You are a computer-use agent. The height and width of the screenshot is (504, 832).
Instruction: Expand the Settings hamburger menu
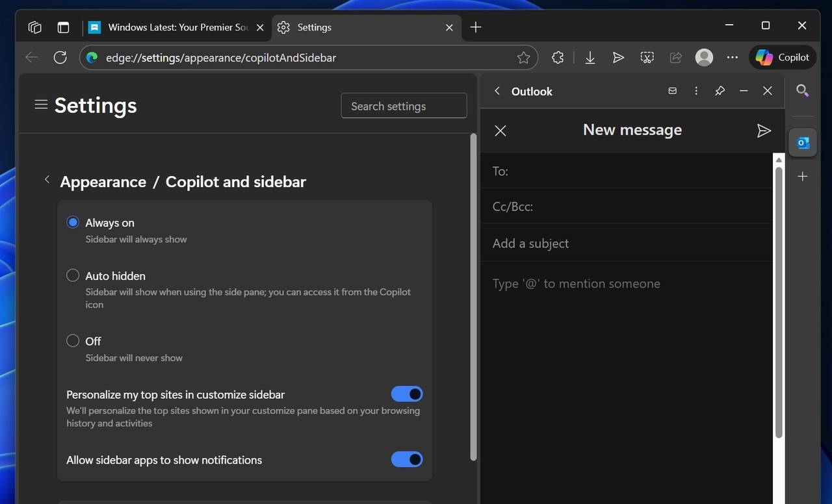point(41,105)
